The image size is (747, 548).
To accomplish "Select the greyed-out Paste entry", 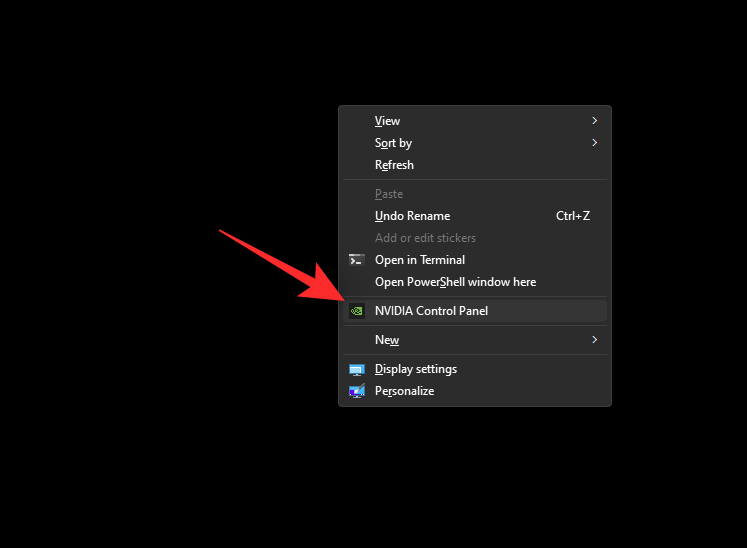I will (474, 194).
